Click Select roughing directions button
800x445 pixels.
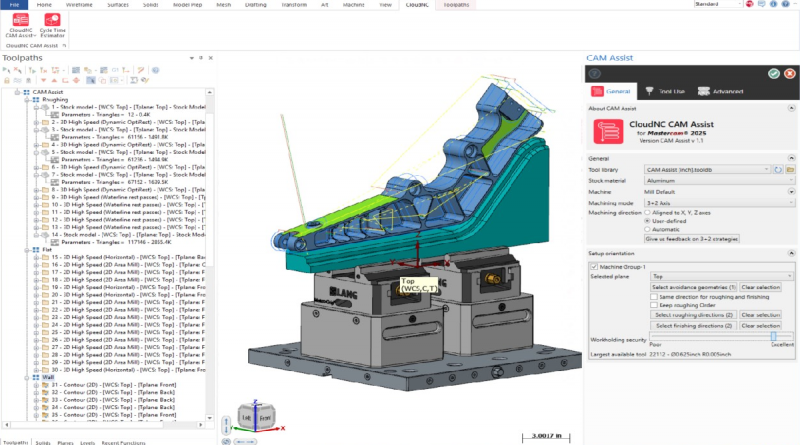pyautogui.click(x=695, y=314)
